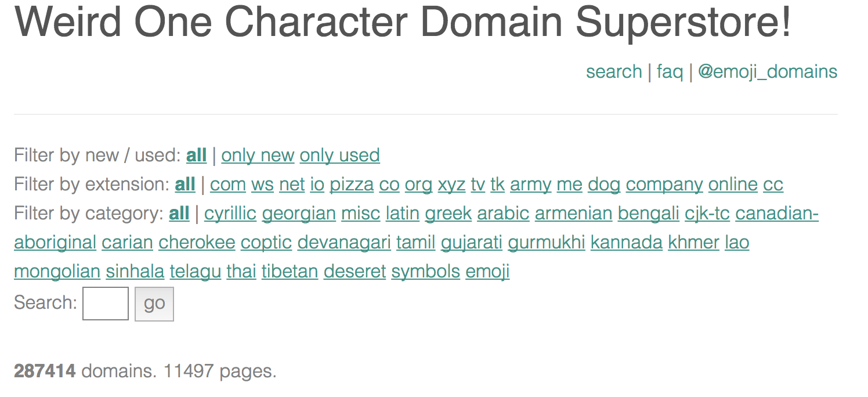Filter domains by only used
This screenshot has height=397, width=868.
pos(339,155)
